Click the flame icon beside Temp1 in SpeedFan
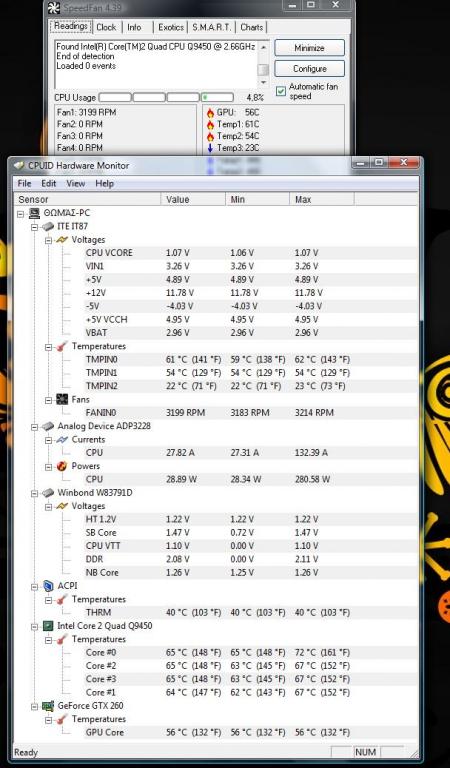The image size is (450, 768). pos(211,124)
